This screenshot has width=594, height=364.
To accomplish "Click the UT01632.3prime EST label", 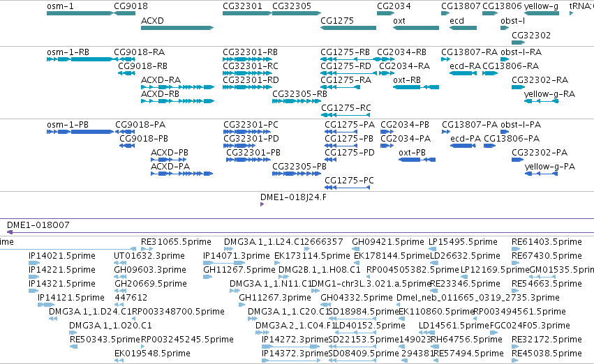I will pos(149,256).
